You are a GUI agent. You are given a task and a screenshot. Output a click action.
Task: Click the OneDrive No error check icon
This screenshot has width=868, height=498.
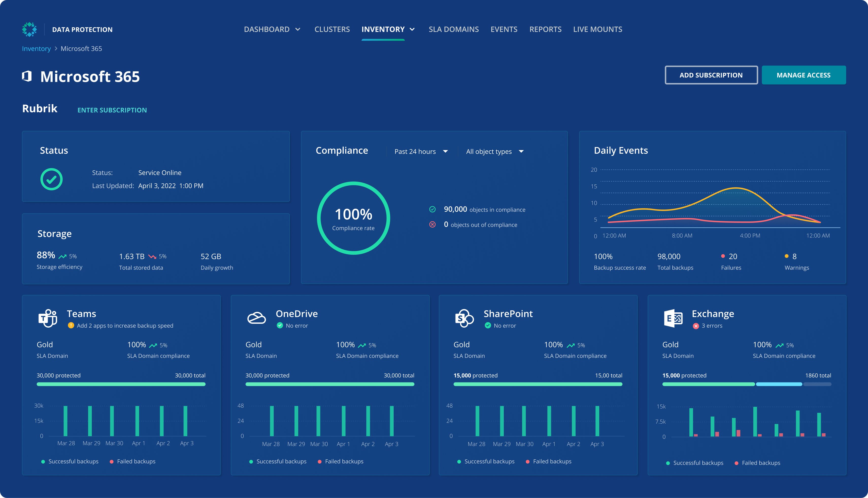[x=279, y=325]
